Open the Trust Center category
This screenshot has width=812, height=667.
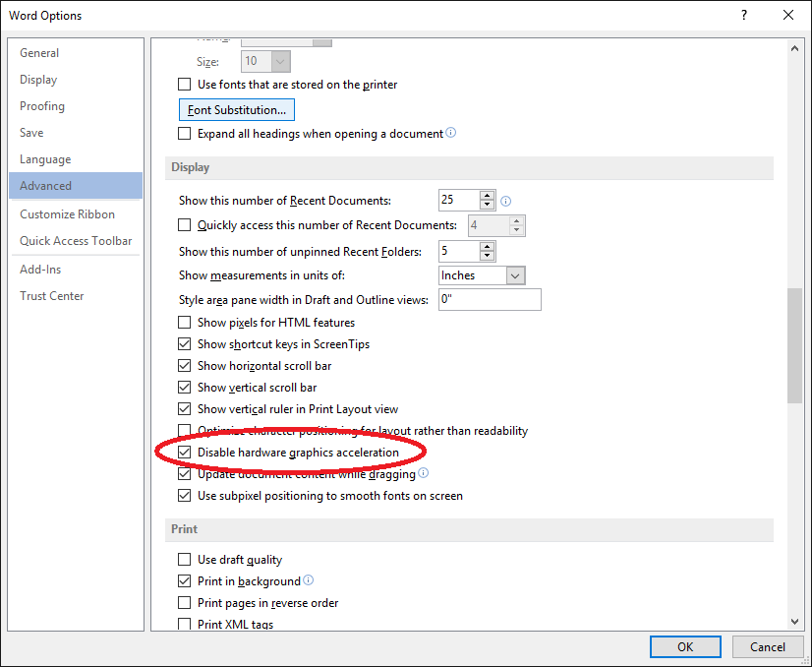pos(76,295)
